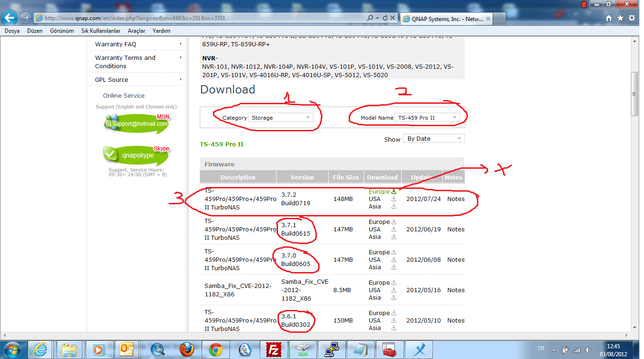The image size is (644, 359).
Task: Open the IE Home icon
Action: pyautogui.click(x=609, y=18)
